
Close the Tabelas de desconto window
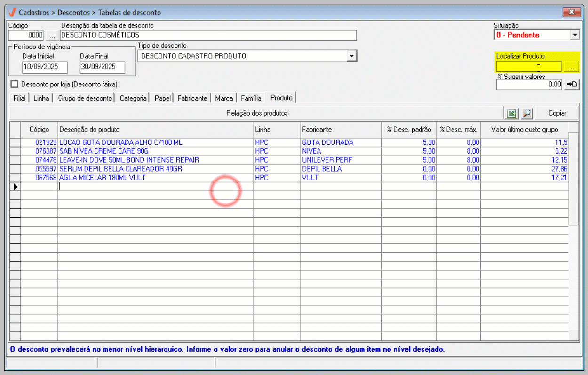point(572,12)
